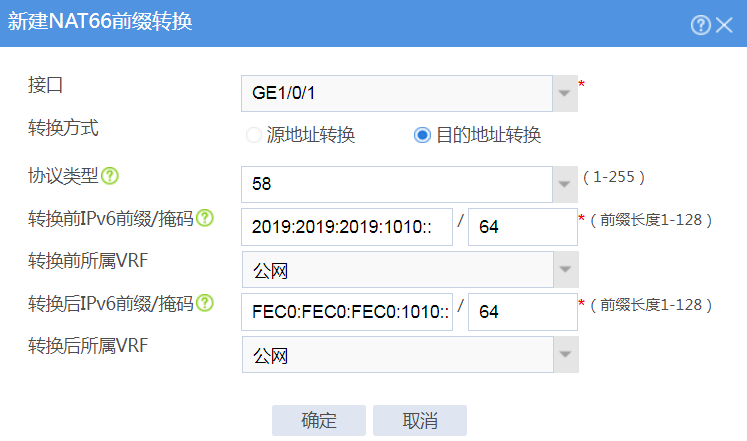Select the 源地址转换 radio button
The height and width of the screenshot is (441, 747).
253,135
